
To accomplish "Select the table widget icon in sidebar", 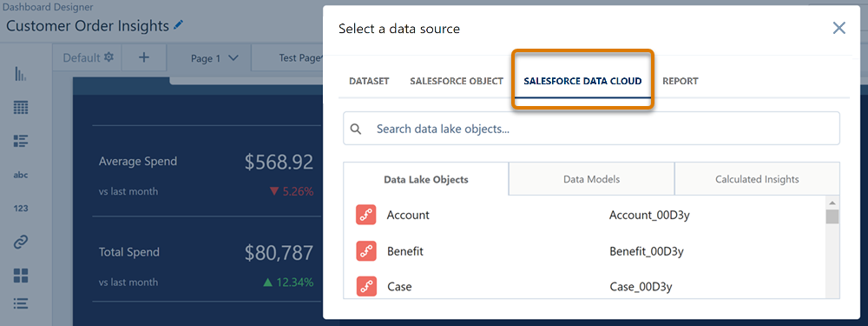I will [x=21, y=108].
